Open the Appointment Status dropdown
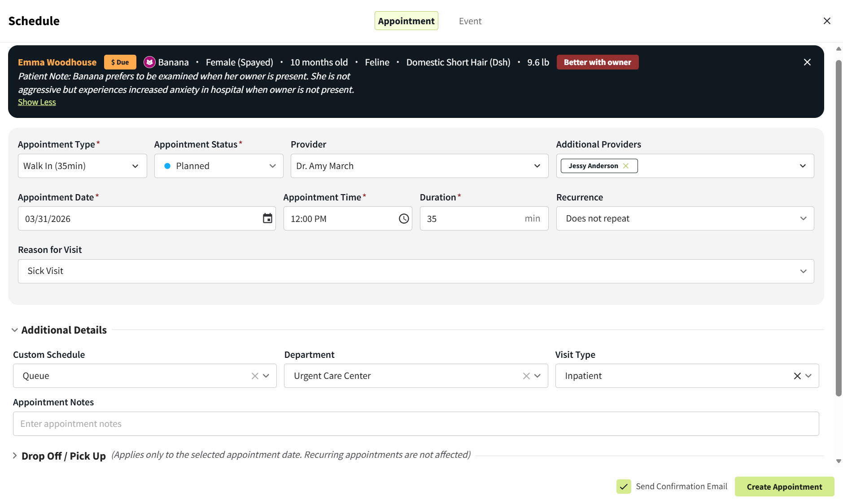This screenshot has width=843, height=504. click(219, 166)
